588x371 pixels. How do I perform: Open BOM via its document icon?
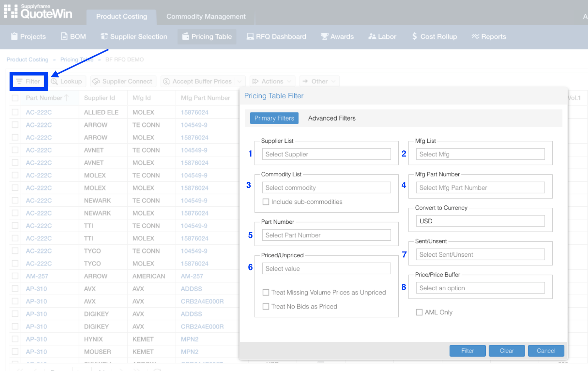pos(64,36)
